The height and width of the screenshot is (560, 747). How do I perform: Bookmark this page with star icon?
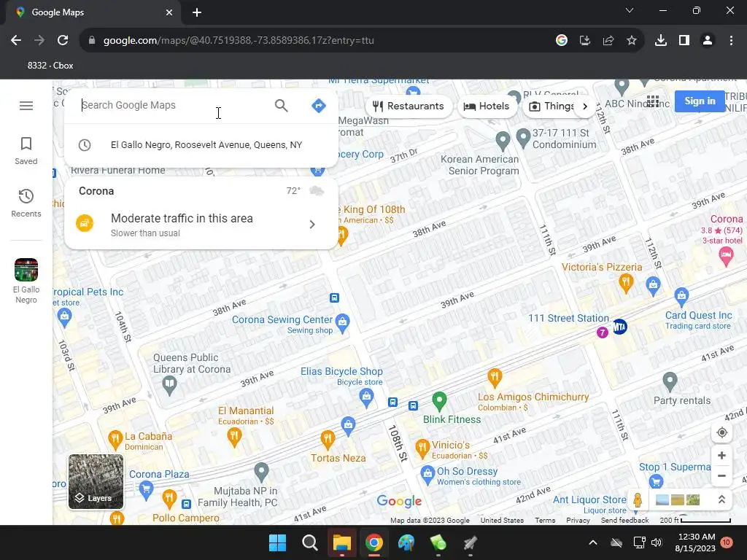pos(632,41)
